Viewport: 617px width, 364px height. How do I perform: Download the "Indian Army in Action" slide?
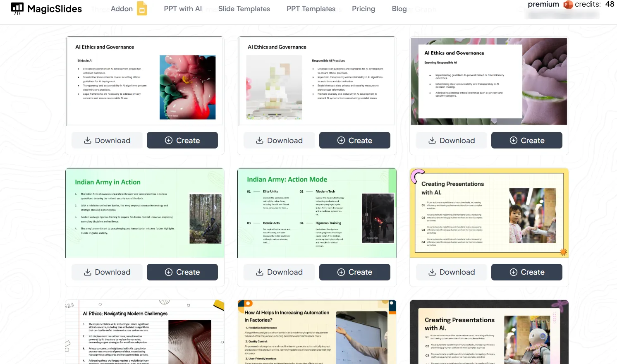[x=107, y=272]
